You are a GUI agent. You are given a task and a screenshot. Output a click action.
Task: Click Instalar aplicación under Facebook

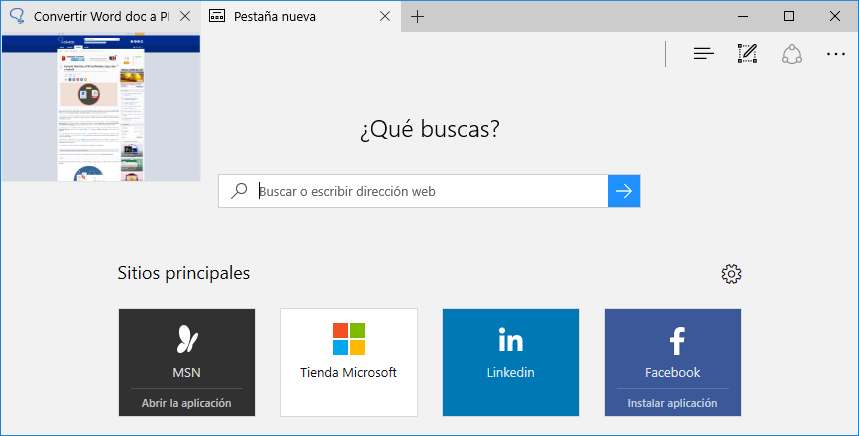pyautogui.click(x=672, y=403)
